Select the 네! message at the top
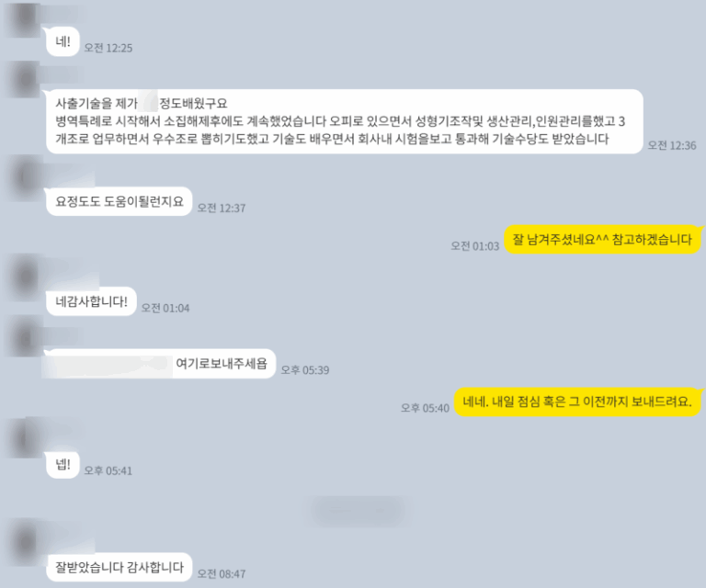The height and width of the screenshot is (588, 706). click(x=63, y=42)
